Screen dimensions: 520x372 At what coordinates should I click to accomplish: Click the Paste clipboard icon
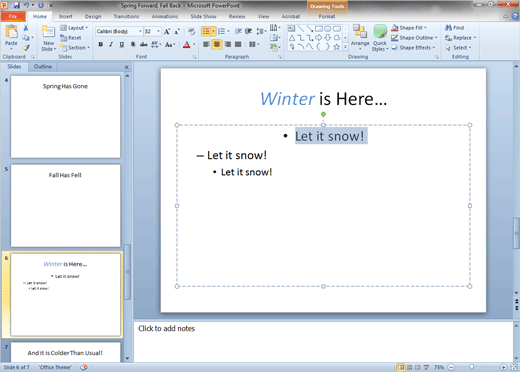[11, 32]
